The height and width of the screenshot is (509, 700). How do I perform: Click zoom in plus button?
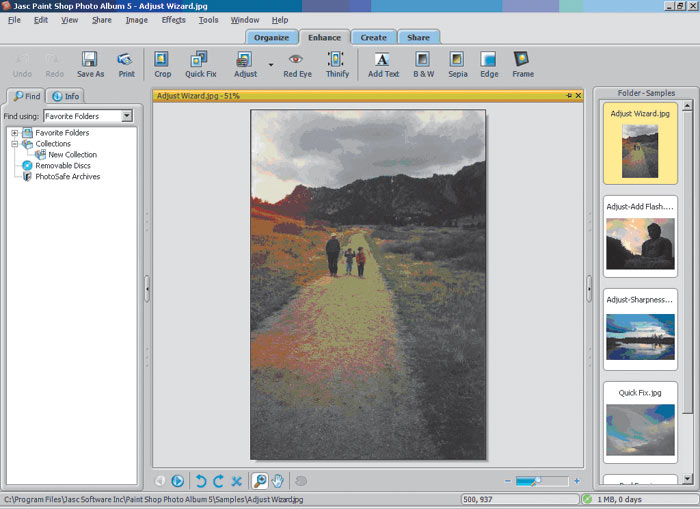[x=577, y=481]
